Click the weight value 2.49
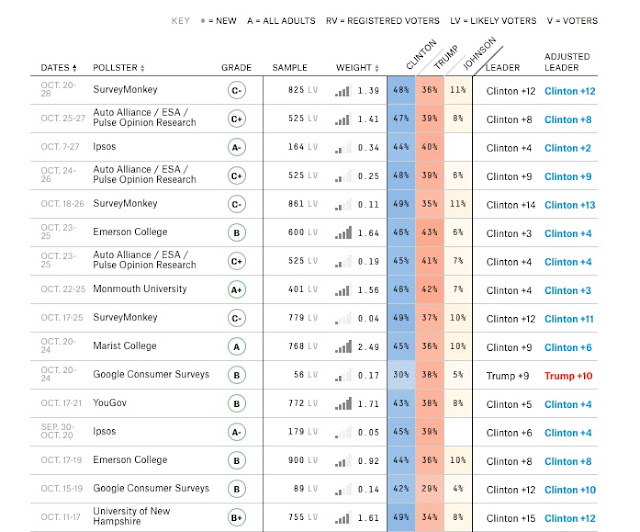Screen dimensions: 640x532 coord(368,347)
